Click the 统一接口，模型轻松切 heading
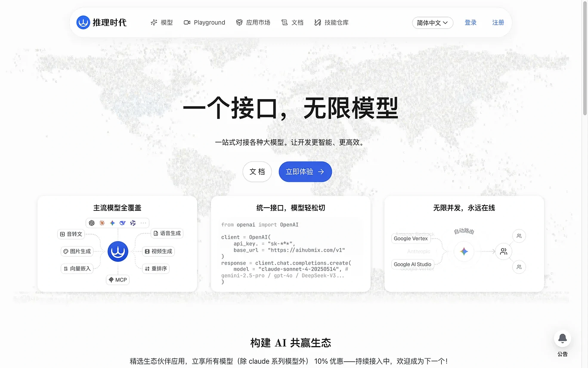588x368 pixels. pos(291,208)
